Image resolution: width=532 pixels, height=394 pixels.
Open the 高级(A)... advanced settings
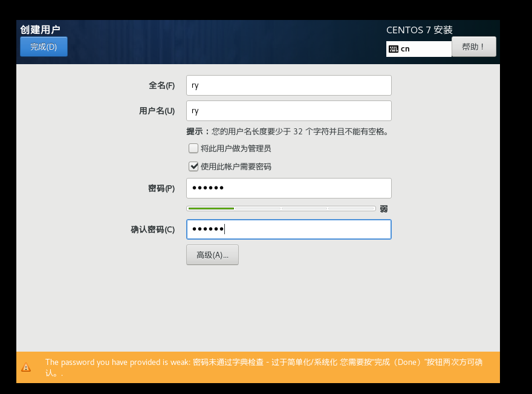click(212, 255)
